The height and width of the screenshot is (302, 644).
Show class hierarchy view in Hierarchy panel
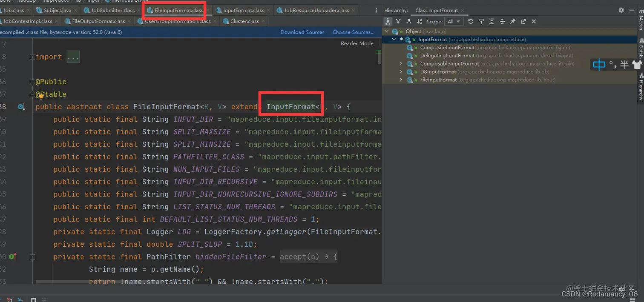coord(388,21)
